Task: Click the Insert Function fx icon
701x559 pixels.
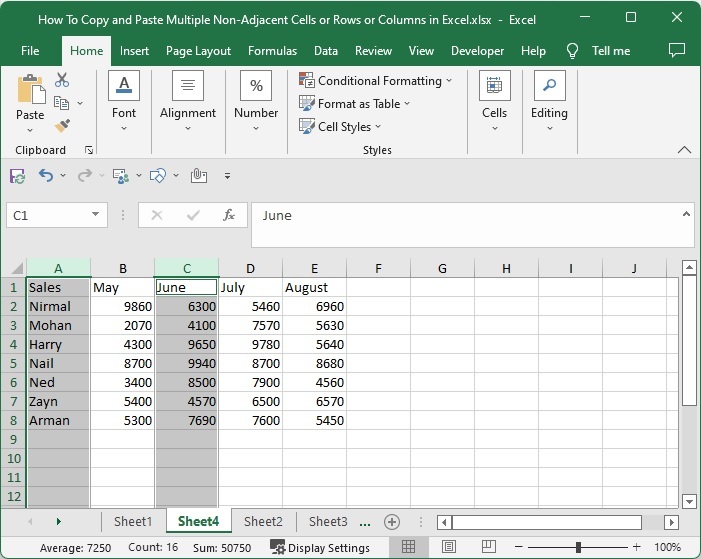Action: pos(229,215)
